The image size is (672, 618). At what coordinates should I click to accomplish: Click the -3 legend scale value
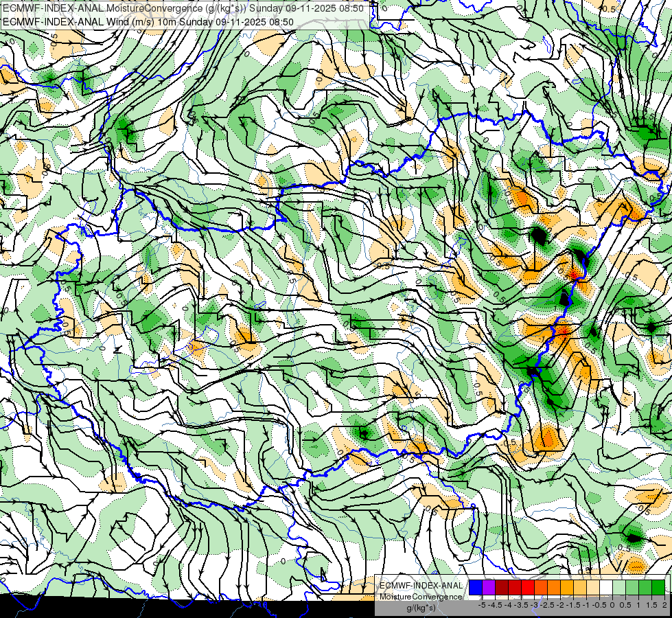click(535, 605)
